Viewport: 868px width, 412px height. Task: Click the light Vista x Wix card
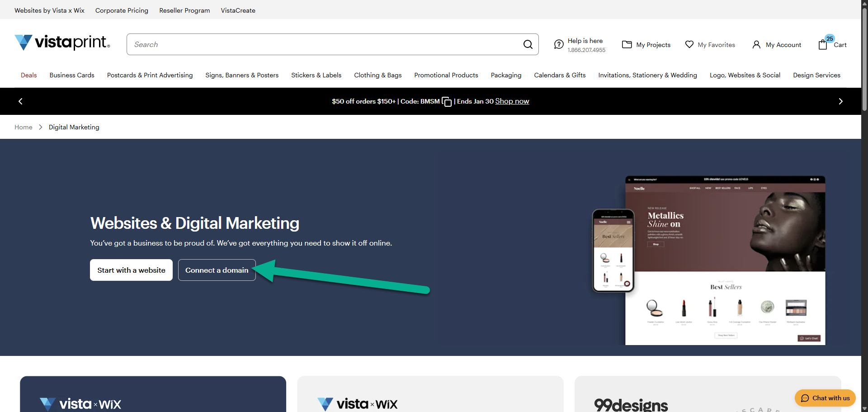tap(430, 394)
